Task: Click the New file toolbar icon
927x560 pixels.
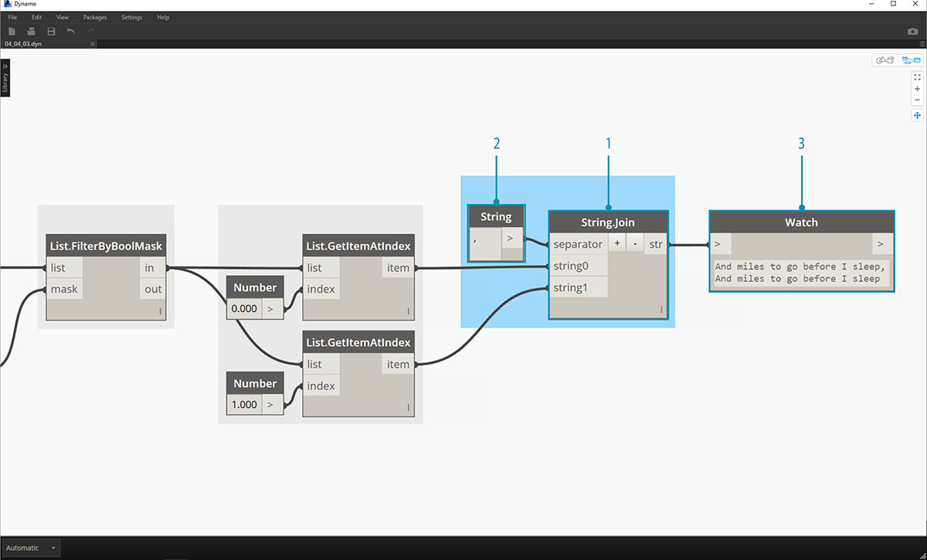Action: point(12,31)
